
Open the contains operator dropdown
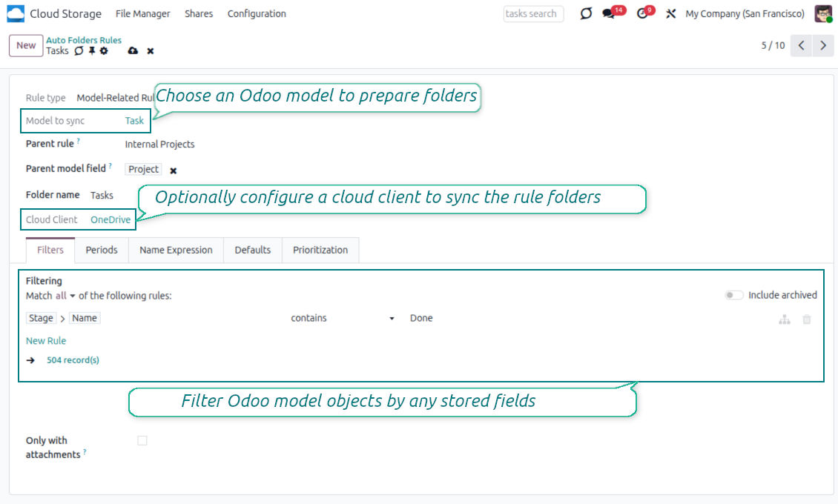coord(343,318)
